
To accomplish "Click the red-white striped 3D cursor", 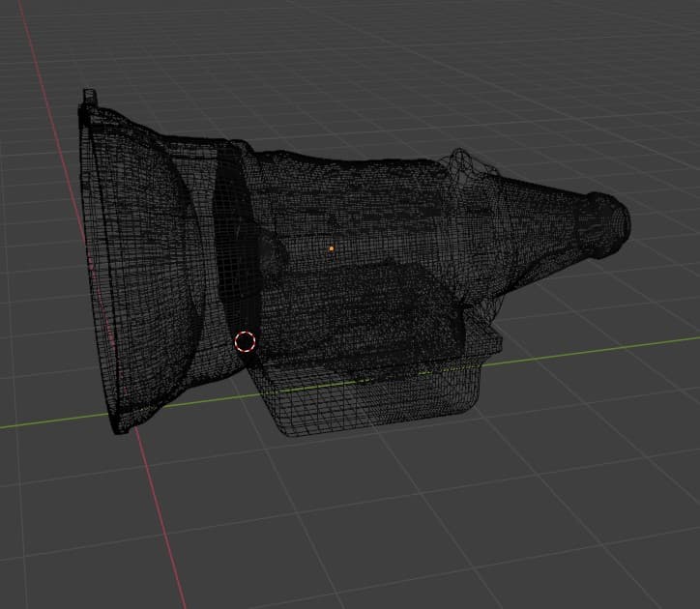I will (245, 342).
